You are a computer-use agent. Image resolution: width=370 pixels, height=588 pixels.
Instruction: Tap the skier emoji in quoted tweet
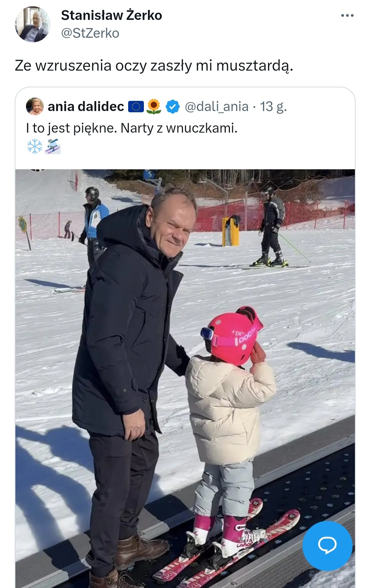click(53, 146)
